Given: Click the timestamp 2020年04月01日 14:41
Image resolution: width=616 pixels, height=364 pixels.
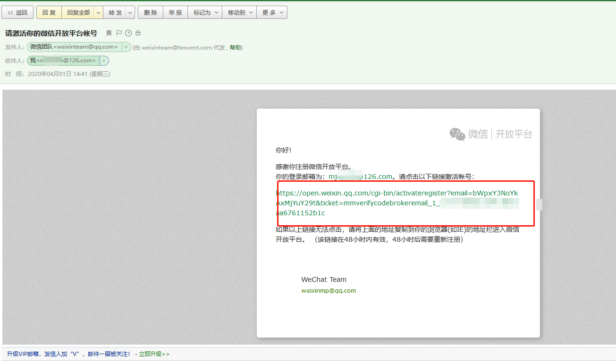Looking at the screenshot, I should 58,74.
